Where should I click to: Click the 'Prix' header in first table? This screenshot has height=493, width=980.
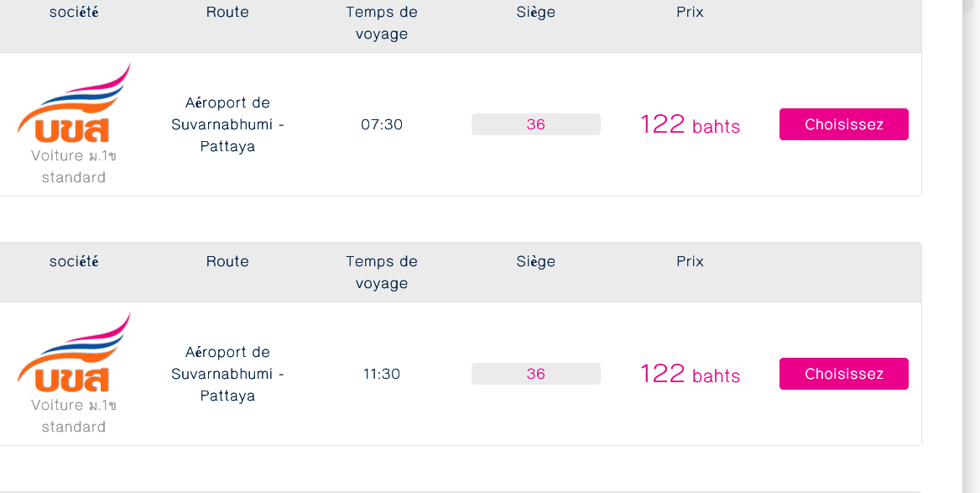click(690, 13)
